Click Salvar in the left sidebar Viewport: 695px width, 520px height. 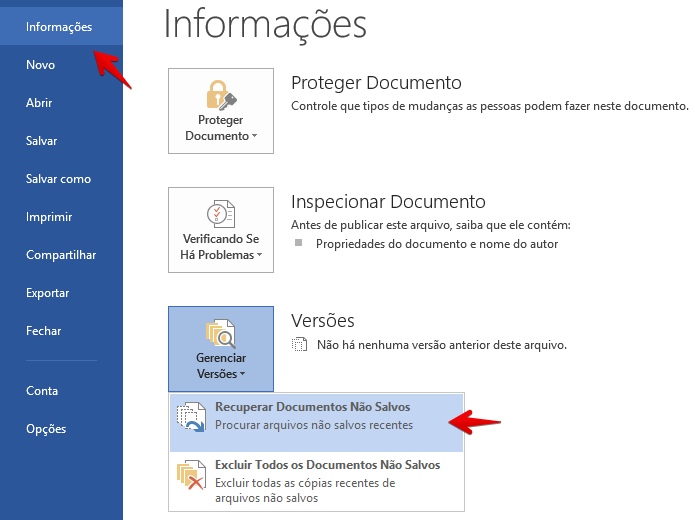click(x=42, y=141)
